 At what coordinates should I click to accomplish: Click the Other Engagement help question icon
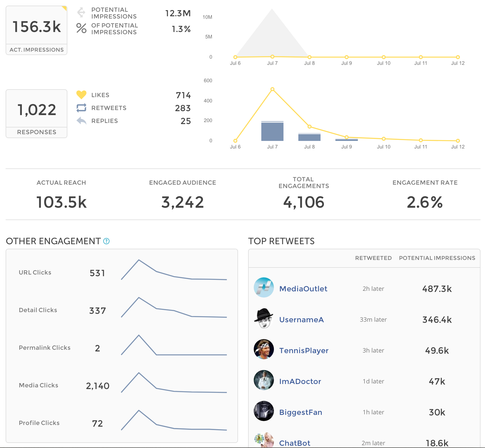tap(106, 241)
